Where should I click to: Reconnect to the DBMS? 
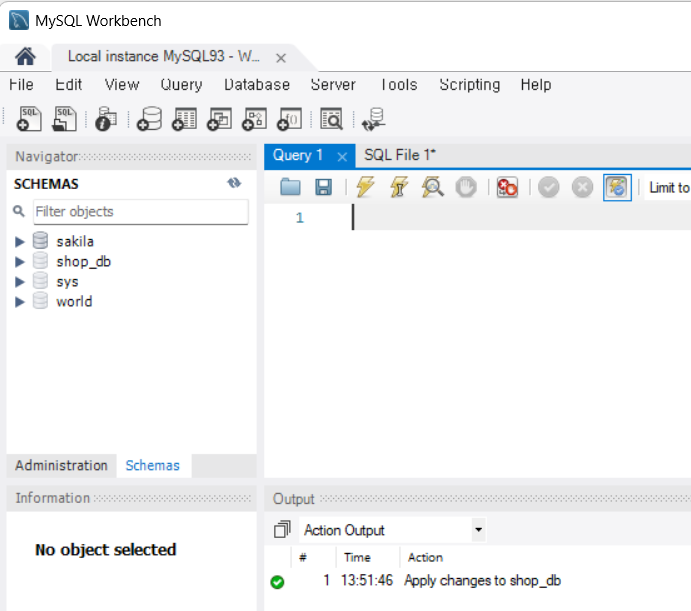click(374, 119)
